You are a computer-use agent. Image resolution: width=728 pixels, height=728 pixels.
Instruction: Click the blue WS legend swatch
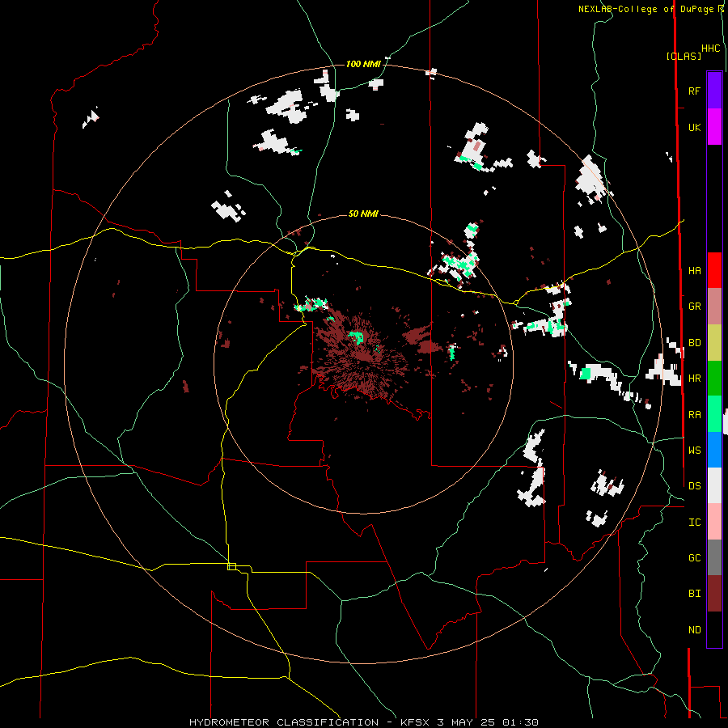click(714, 450)
